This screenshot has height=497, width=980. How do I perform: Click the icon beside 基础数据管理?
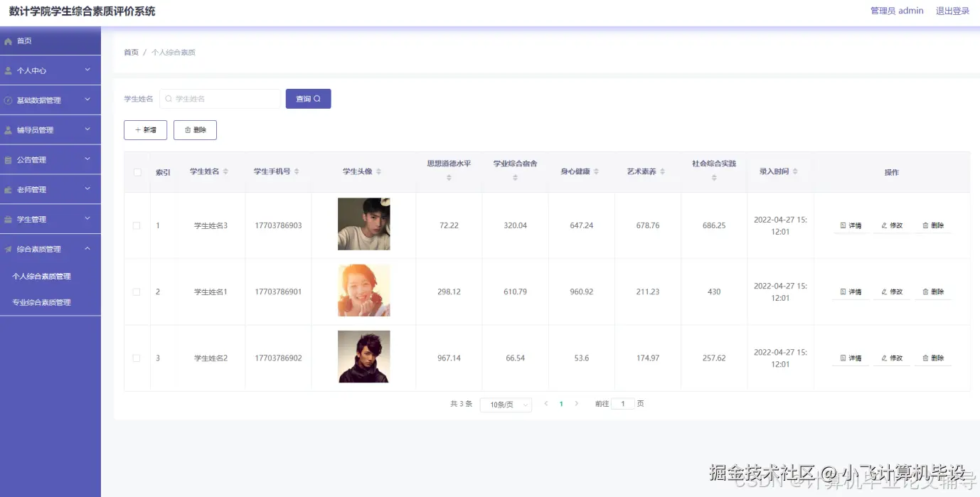pyautogui.click(x=9, y=101)
